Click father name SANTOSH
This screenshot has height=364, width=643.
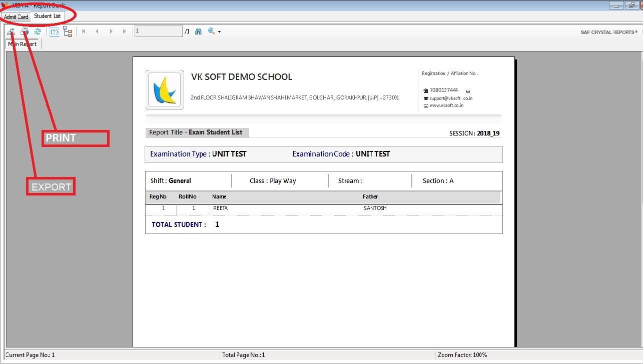tap(375, 208)
